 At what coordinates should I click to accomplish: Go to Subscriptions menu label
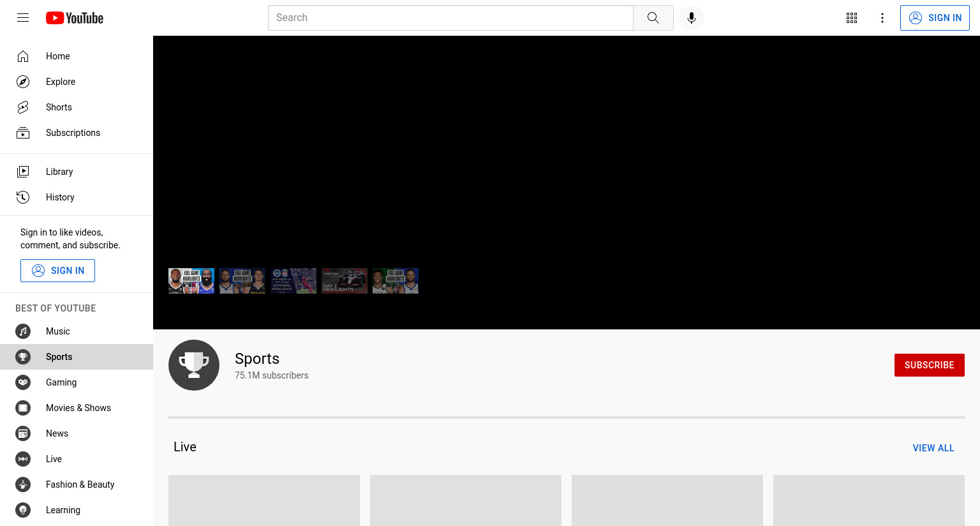pos(73,133)
